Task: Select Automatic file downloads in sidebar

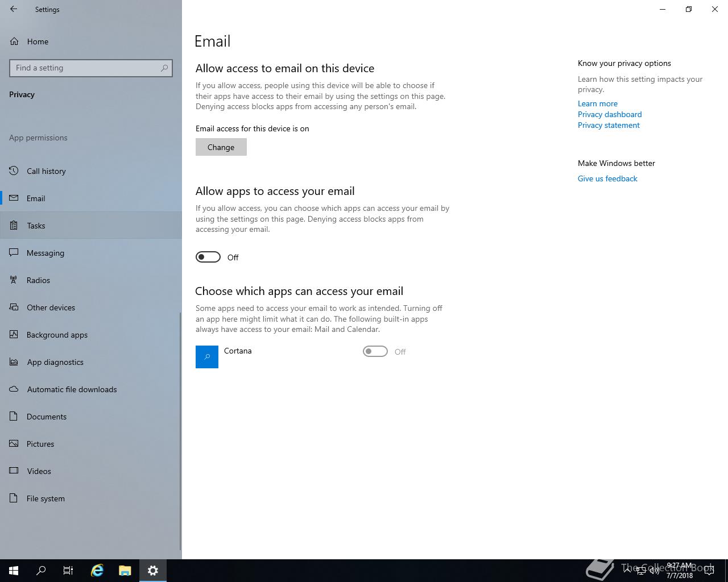Action: [91, 389]
